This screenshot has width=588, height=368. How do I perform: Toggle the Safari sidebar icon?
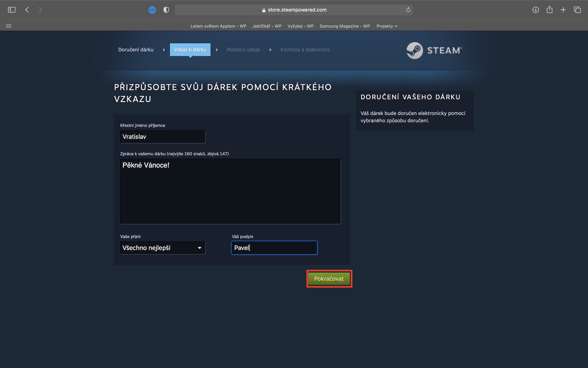pyautogui.click(x=11, y=10)
